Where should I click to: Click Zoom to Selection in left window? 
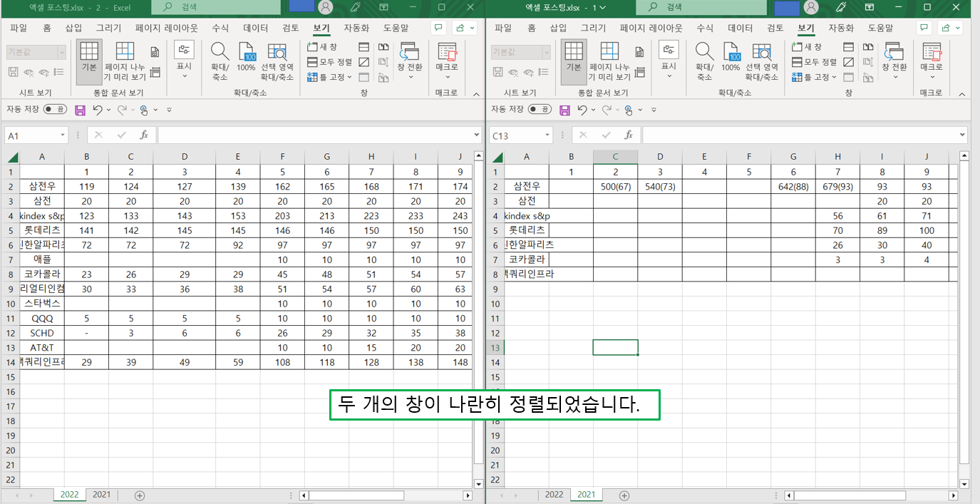[x=277, y=61]
